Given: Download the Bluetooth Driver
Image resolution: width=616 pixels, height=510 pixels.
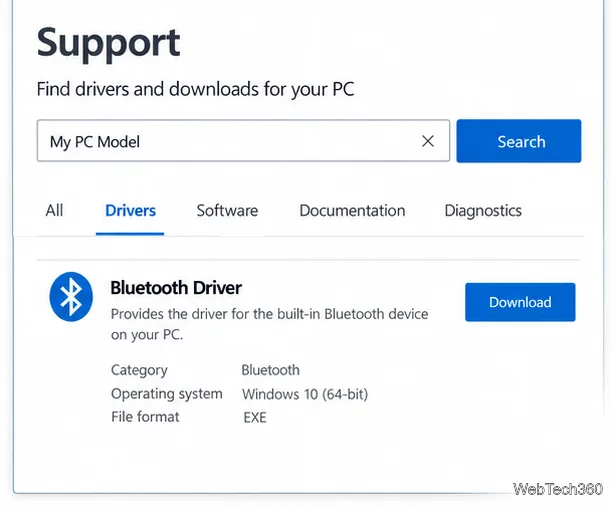Looking at the screenshot, I should pyautogui.click(x=520, y=302).
